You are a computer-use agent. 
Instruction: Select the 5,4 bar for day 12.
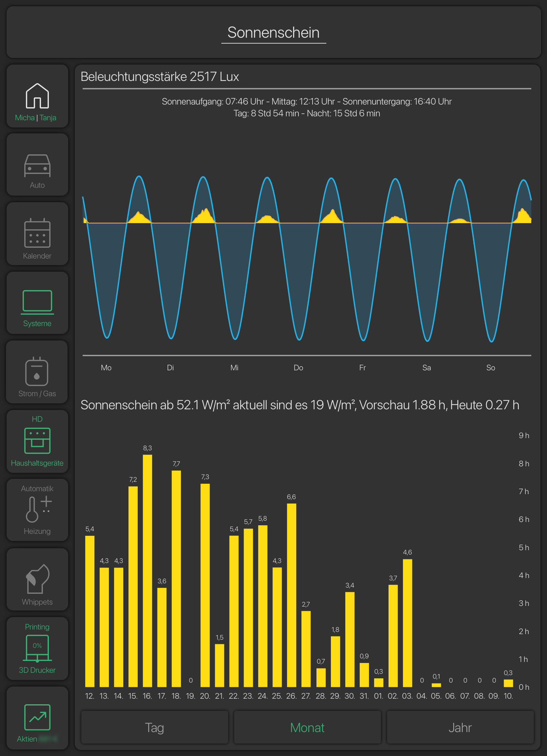90,611
